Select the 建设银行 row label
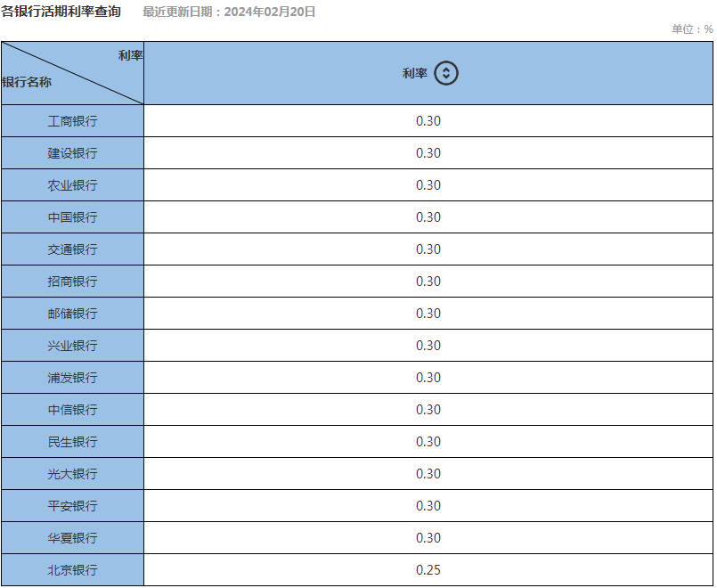Image resolution: width=717 pixels, height=588 pixels. (72, 153)
